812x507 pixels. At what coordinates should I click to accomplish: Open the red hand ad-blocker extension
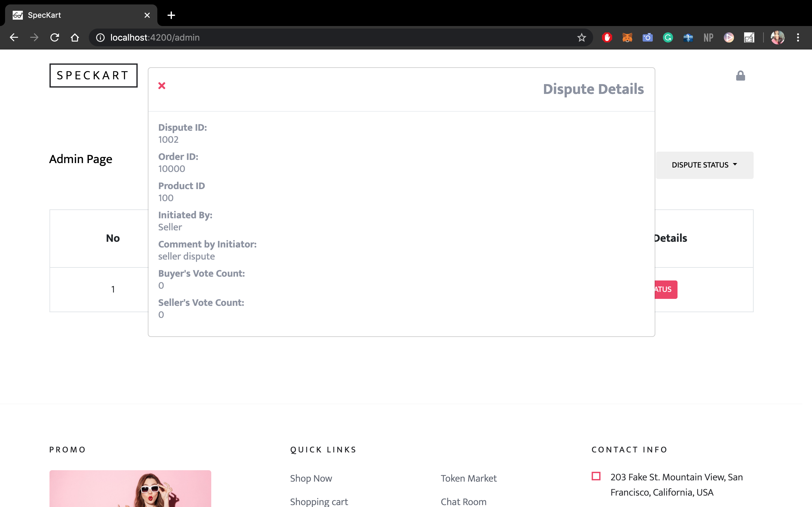point(607,37)
